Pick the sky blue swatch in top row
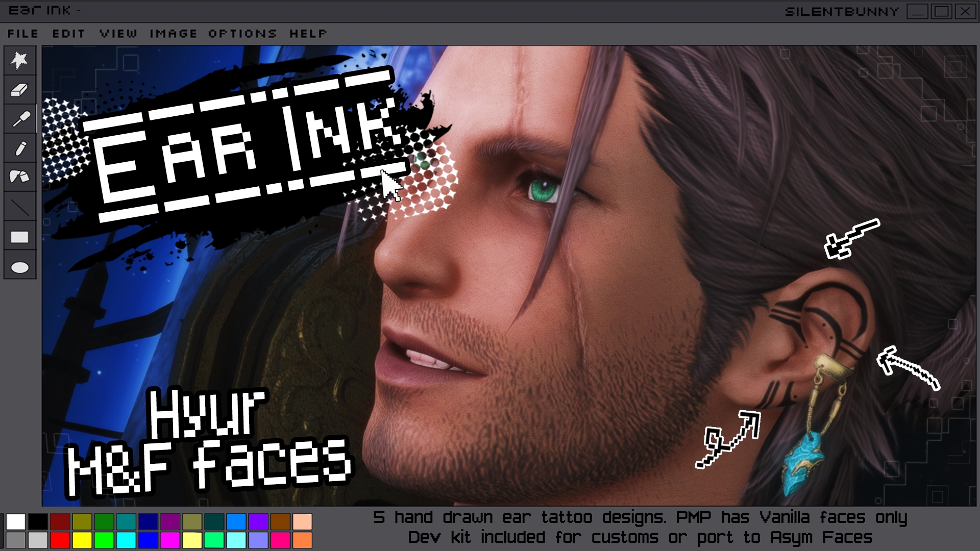The image size is (980, 551). point(236,522)
